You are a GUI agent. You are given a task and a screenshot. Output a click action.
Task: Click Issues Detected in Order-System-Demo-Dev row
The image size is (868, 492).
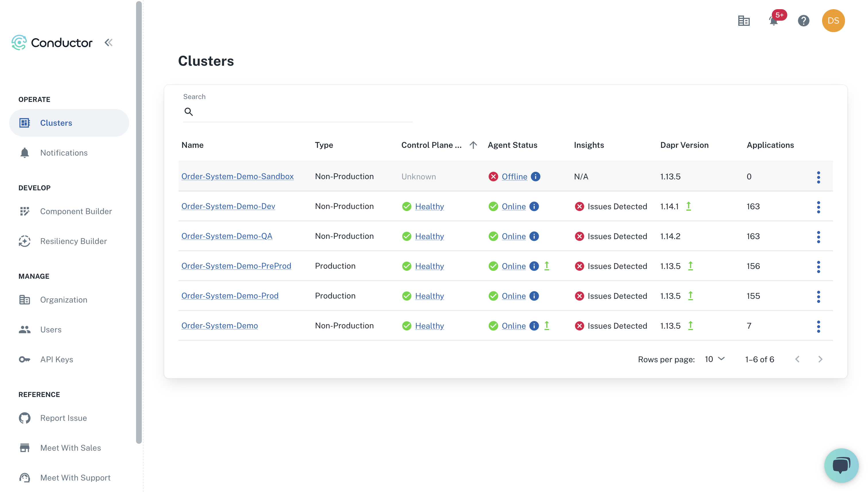pos(617,206)
